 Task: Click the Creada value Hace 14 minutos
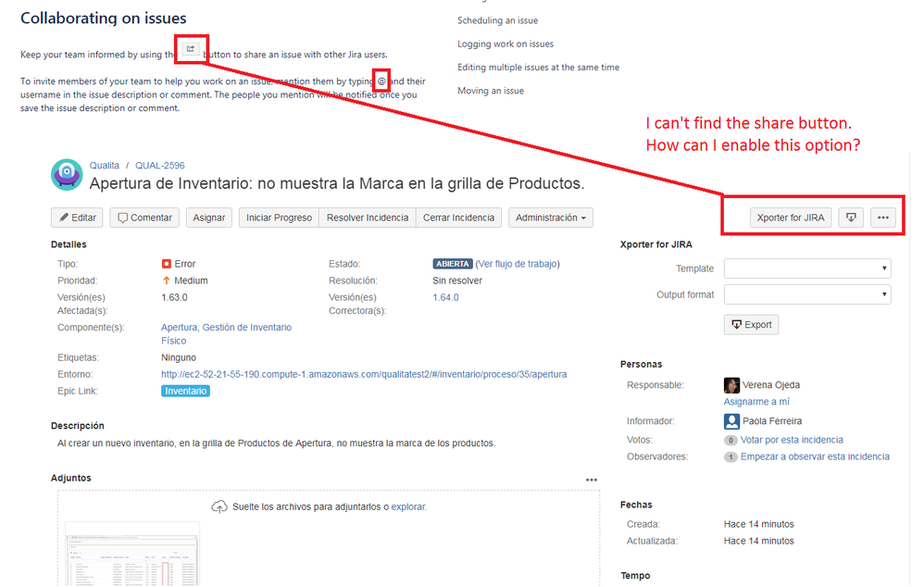(x=759, y=525)
